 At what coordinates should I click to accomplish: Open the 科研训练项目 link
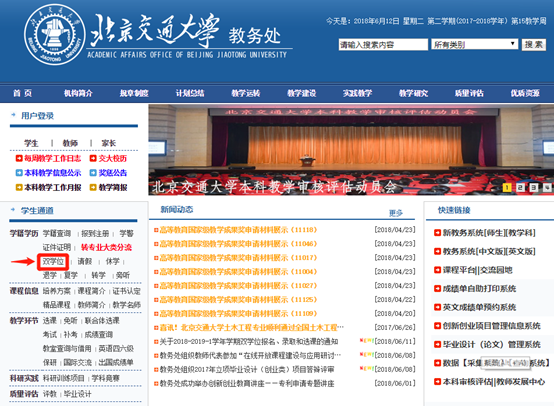click(x=64, y=378)
